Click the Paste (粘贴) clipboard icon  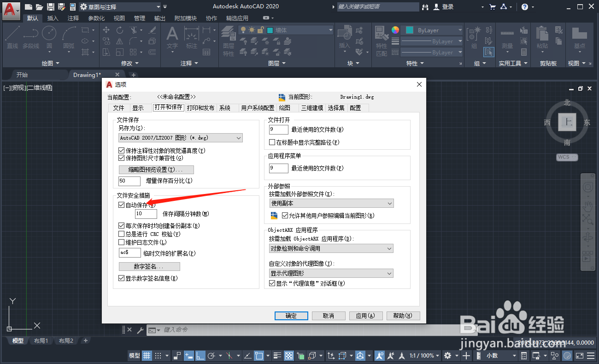pos(542,37)
